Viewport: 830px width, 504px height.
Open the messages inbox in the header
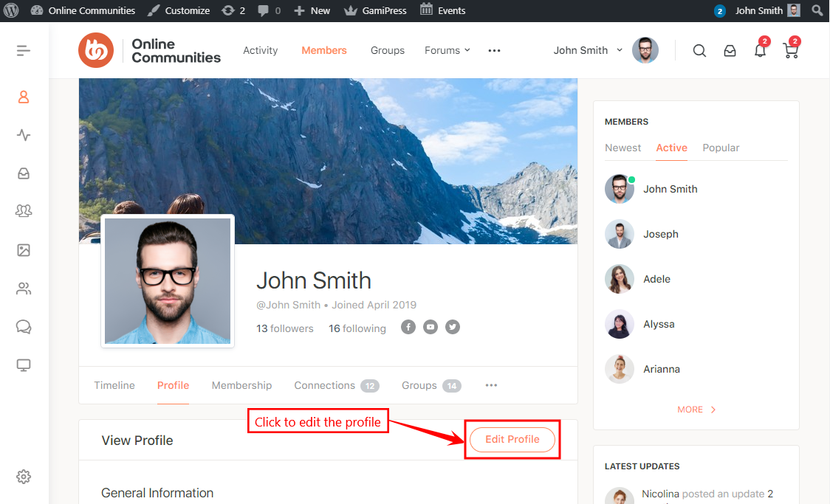tap(730, 50)
